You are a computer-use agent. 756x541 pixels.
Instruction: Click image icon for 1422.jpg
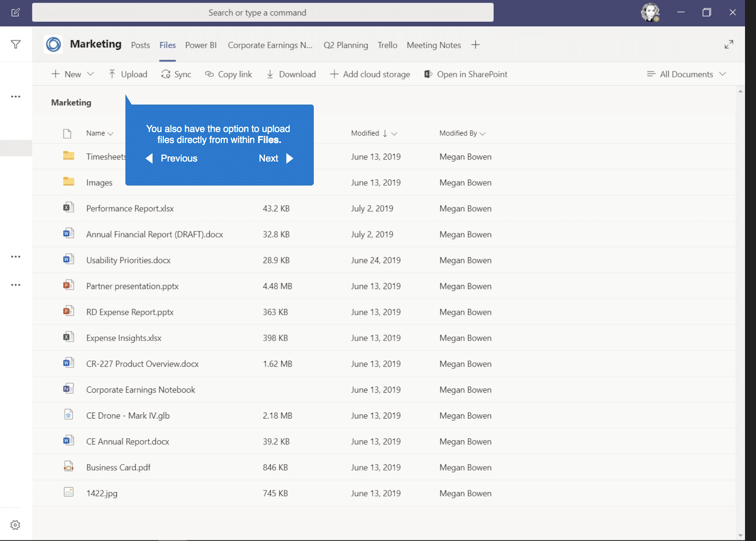tap(69, 492)
